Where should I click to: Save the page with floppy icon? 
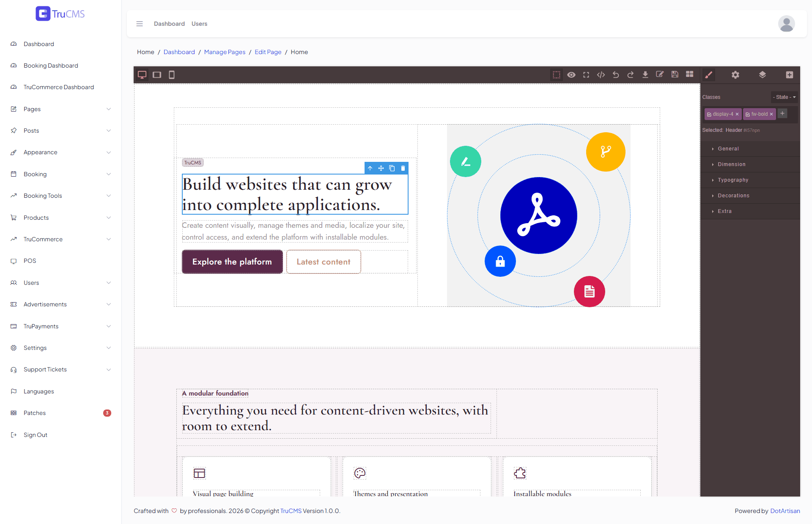(675, 75)
